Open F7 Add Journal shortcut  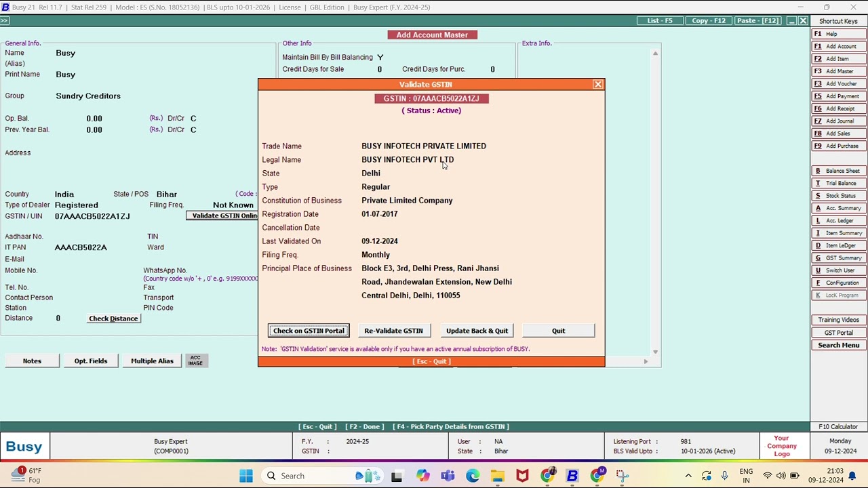838,121
